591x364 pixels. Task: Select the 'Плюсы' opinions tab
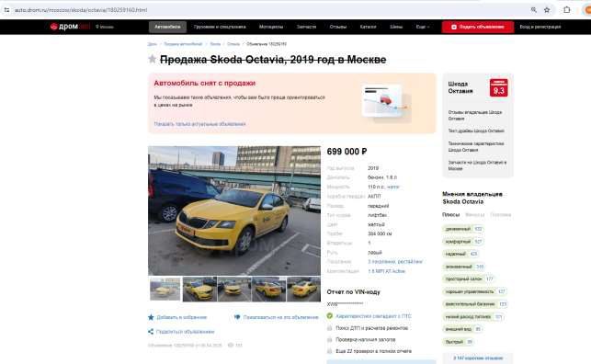[450, 214]
